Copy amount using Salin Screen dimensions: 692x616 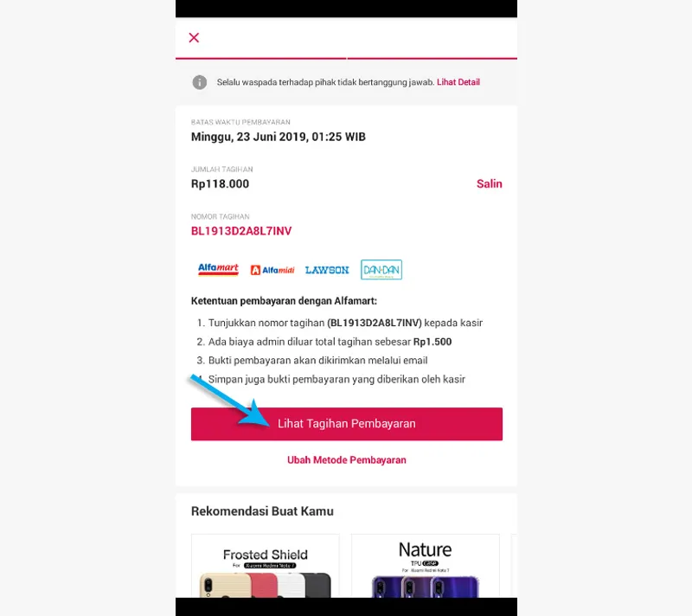pyautogui.click(x=489, y=183)
